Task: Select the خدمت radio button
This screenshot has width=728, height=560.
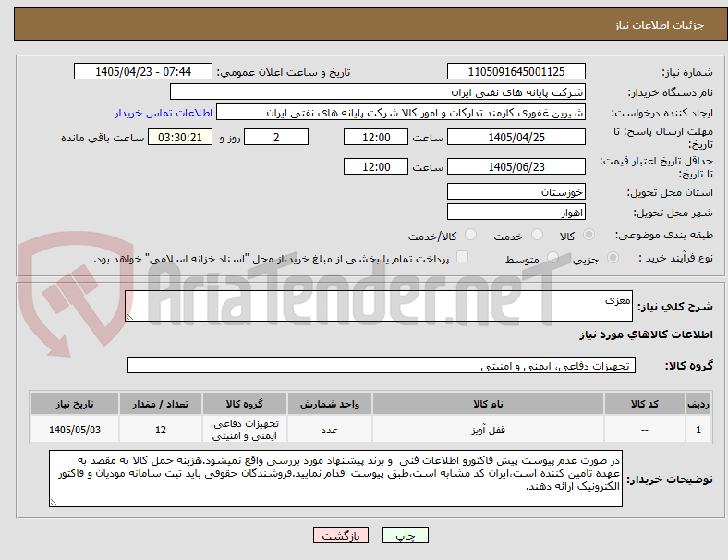Action: 537,235
